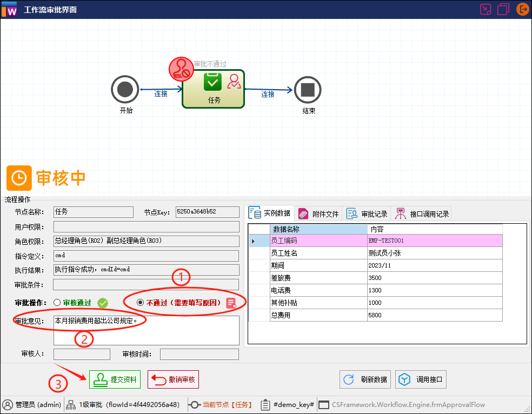Click the 数据名称 column header
Image resolution: width=532 pixels, height=414 pixels.
point(318,229)
